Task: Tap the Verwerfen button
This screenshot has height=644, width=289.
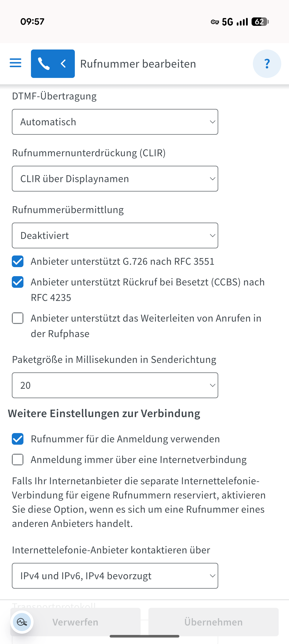Action: (75, 622)
